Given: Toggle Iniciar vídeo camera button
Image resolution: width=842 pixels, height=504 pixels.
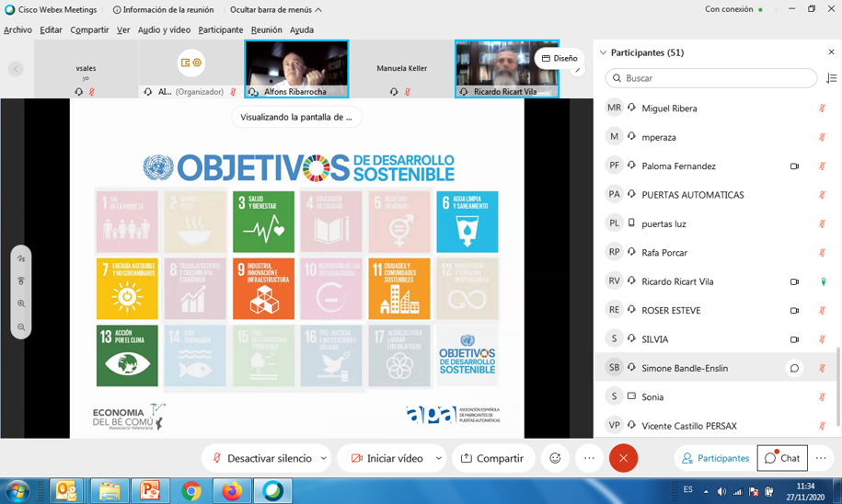Looking at the screenshot, I should [x=386, y=458].
